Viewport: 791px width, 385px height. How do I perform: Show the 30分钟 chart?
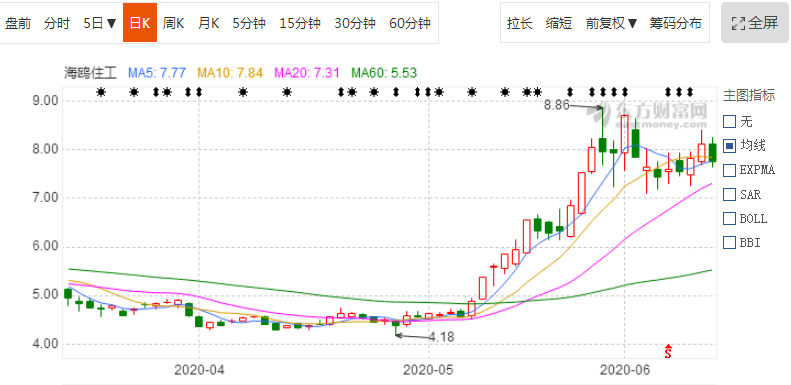[355, 23]
